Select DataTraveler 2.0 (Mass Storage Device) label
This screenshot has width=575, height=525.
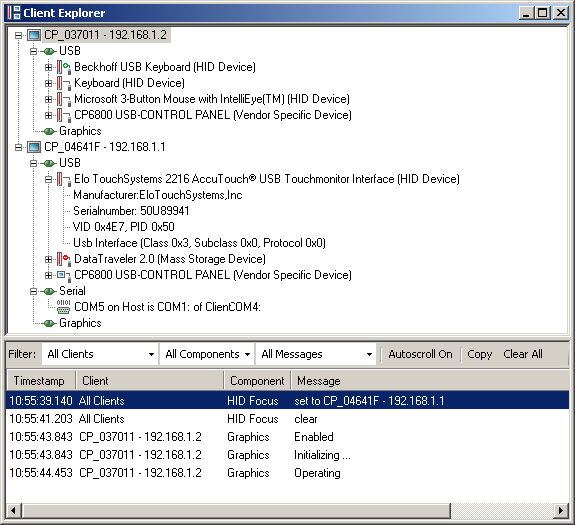pos(170,259)
